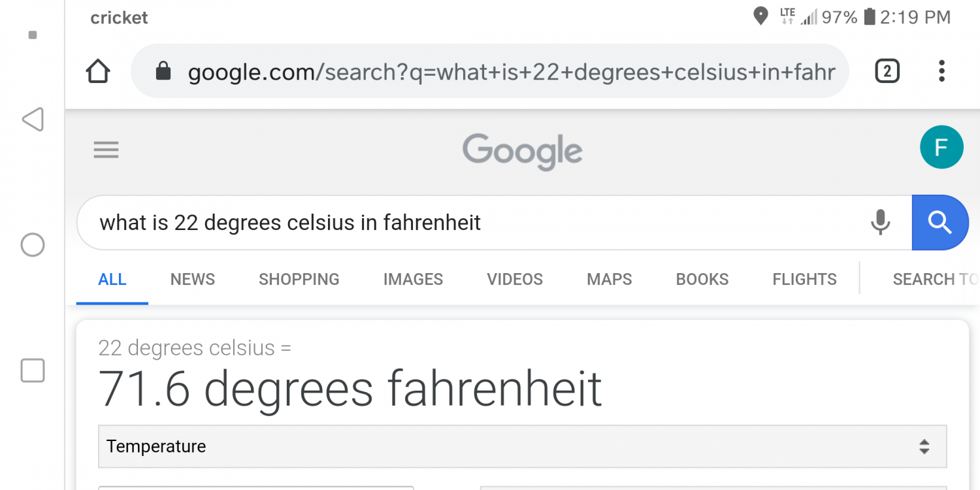Tap the Android back navigation triangle
The image size is (980, 490).
coord(33,120)
